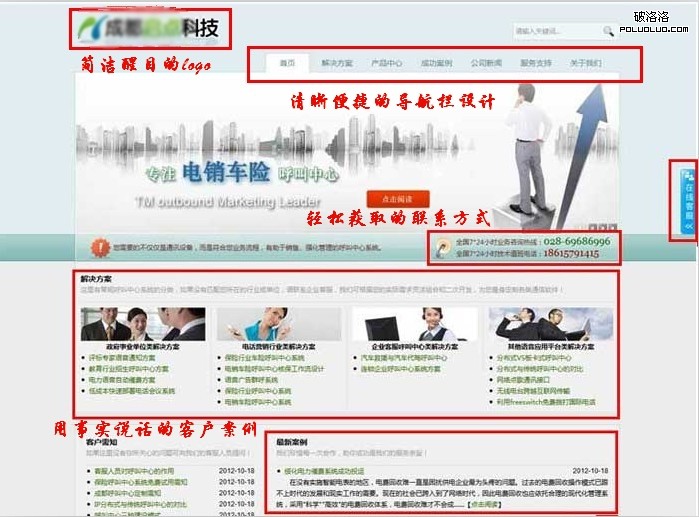Click the search magnifier icon
The image size is (699, 517).
point(608,31)
